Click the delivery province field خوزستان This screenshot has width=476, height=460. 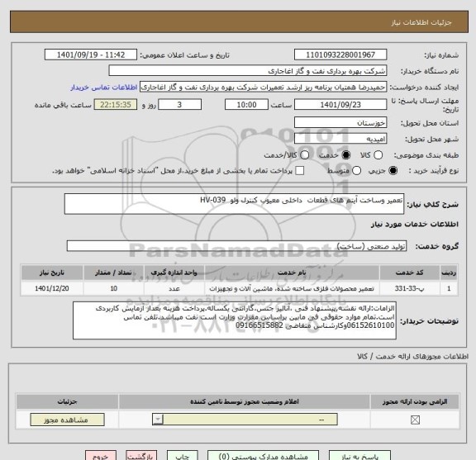coord(340,123)
